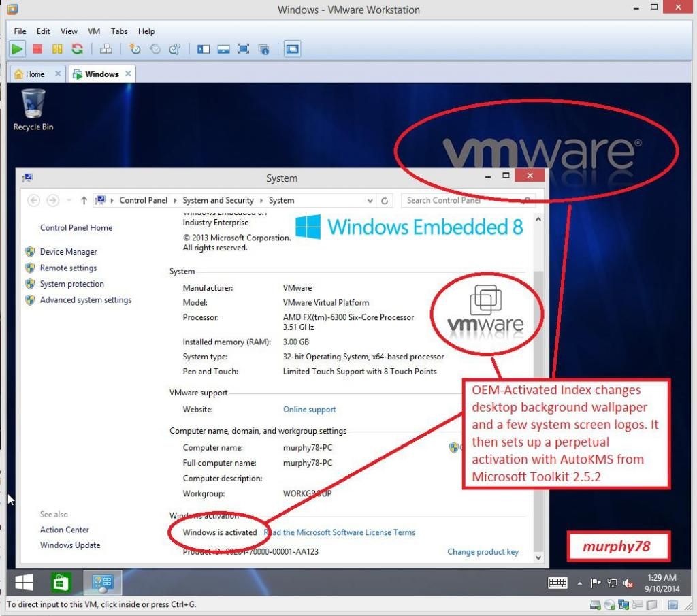Click the sound card device status icon
This screenshot has width=697, height=616.
click(x=651, y=605)
